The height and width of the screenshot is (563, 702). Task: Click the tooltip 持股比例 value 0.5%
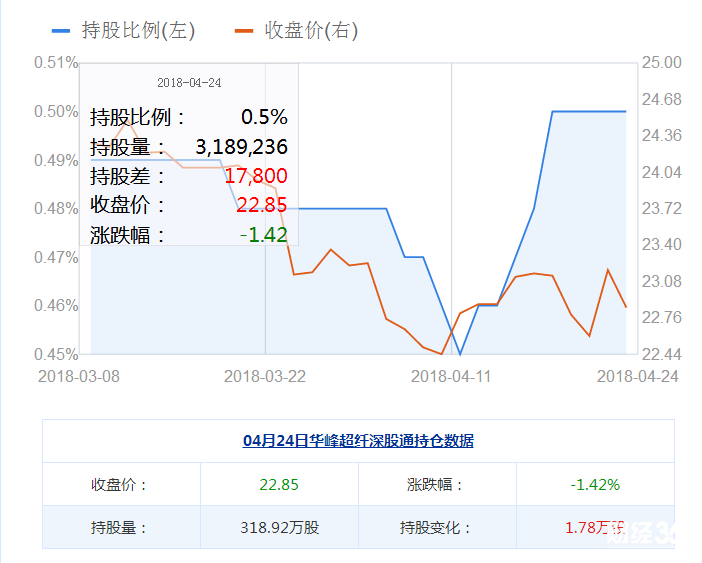pyautogui.click(x=264, y=117)
